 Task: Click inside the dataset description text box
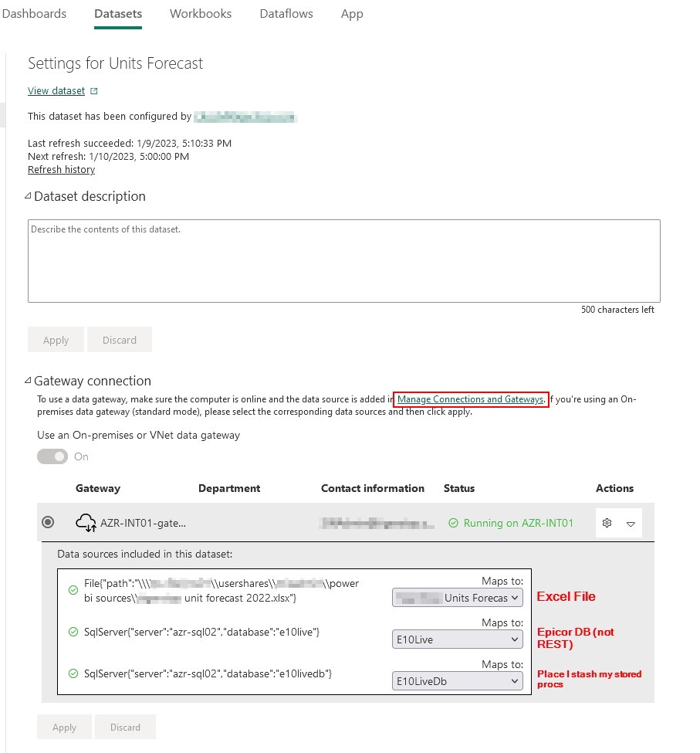(x=343, y=261)
